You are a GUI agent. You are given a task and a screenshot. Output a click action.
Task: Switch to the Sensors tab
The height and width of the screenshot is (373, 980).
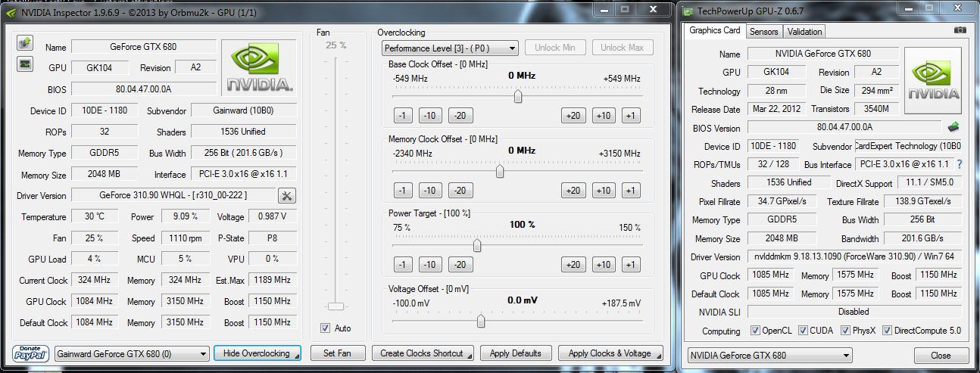pyautogui.click(x=763, y=32)
